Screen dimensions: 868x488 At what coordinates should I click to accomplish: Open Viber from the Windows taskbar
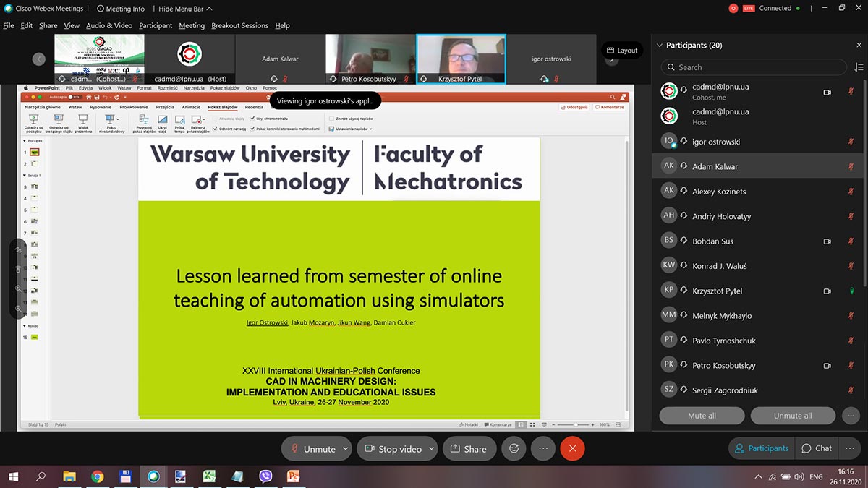pyautogui.click(x=265, y=476)
